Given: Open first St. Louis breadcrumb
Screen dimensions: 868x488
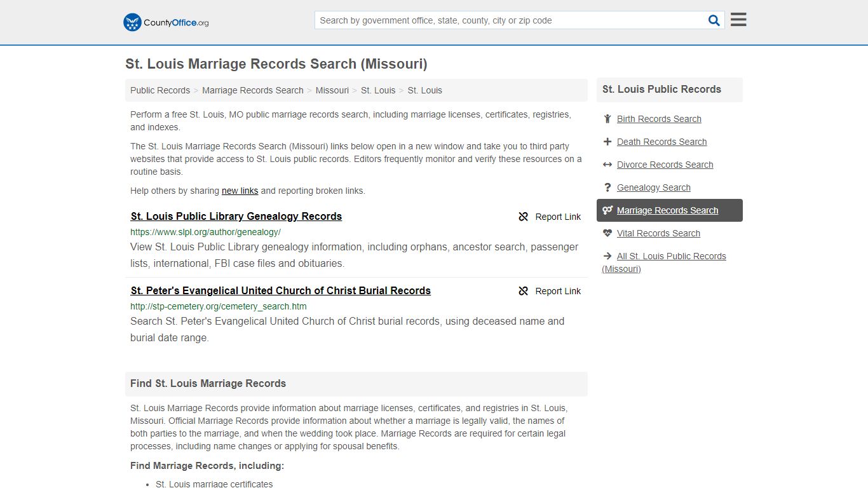Looking at the screenshot, I should pyautogui.click(x=378, y=90).
